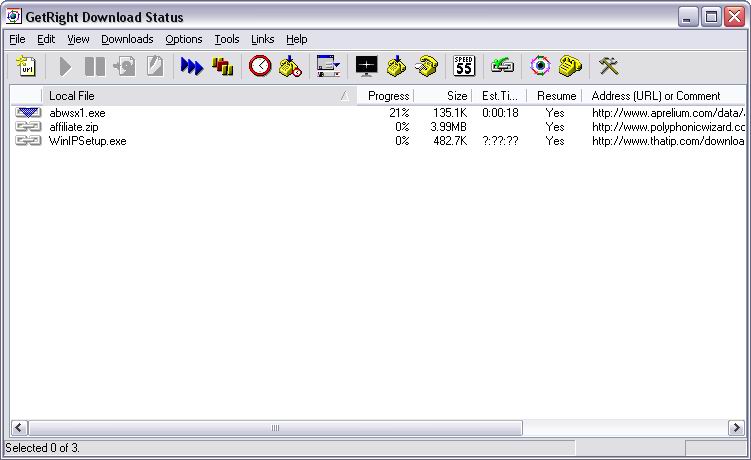The width and height of the screenshot is (751, 460).
Task: Maximize the GetRight window
Action: (711, 17)
